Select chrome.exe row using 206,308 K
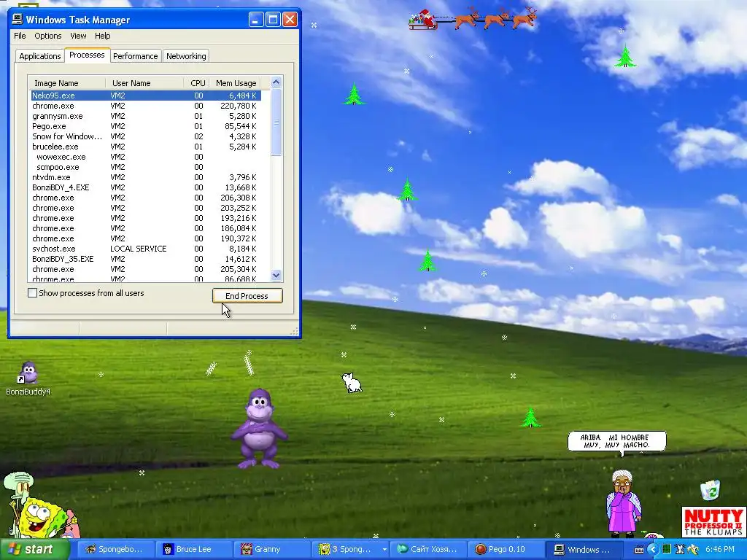747x560 pixels. pos(146,198)
